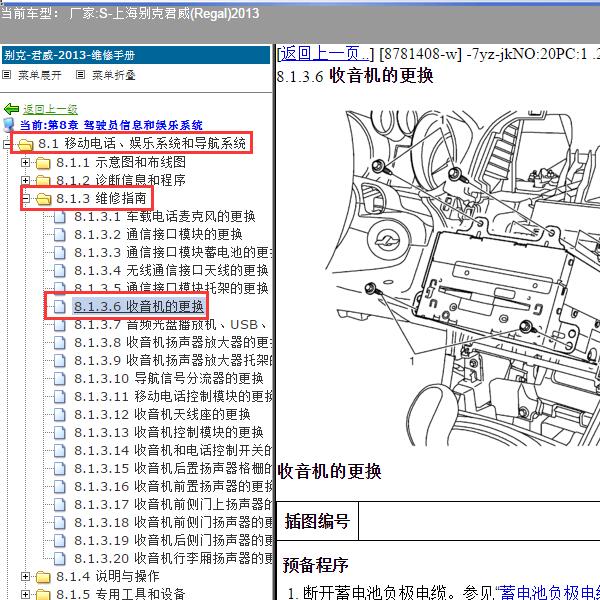
Task: Click the 当前 chapter computer icon
Action: [x=9, y=125]
